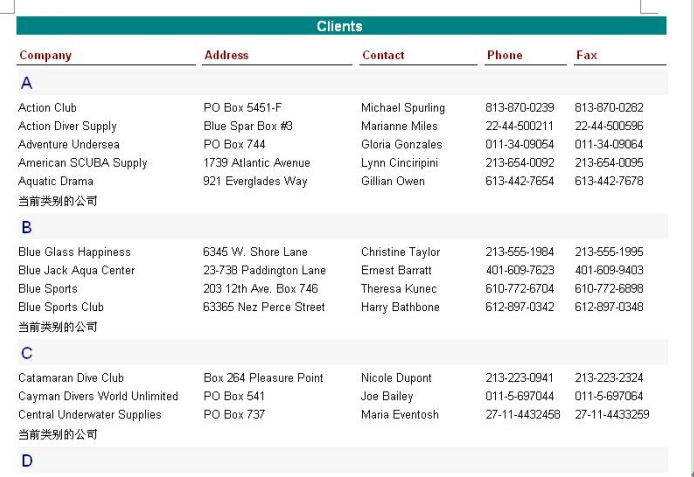The width and height of the screenshot is (694, 477).
Task: Select the Fax column header
Action: (x=586, y=55)
